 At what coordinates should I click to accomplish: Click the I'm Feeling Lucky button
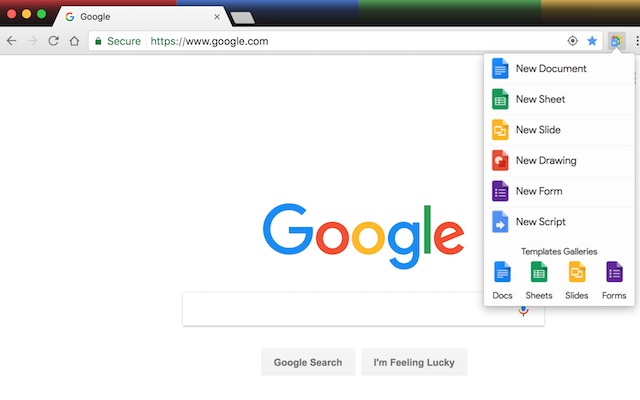tap(414, 362)
